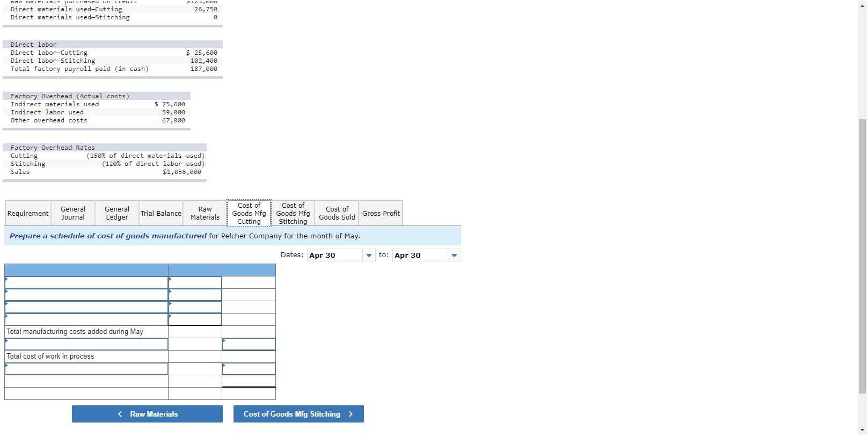Open the Cost of Goods Sold tab

(337, 213)
